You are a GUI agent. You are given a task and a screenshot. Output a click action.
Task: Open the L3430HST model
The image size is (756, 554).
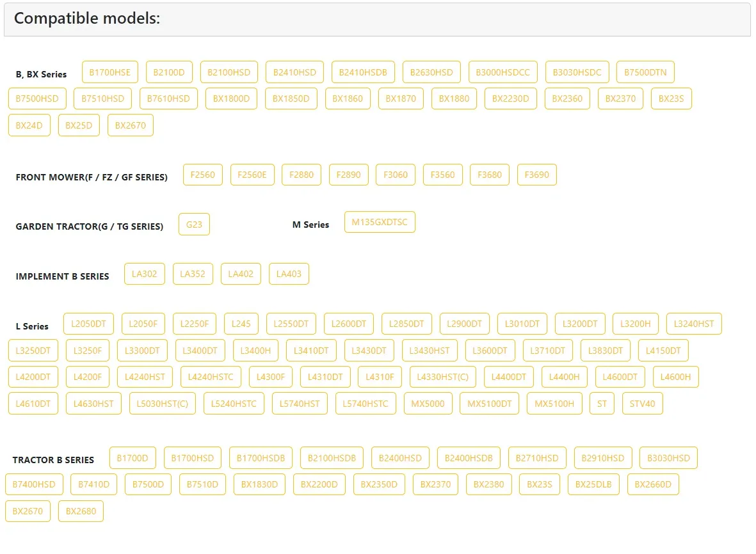click(x=430, y=350)
